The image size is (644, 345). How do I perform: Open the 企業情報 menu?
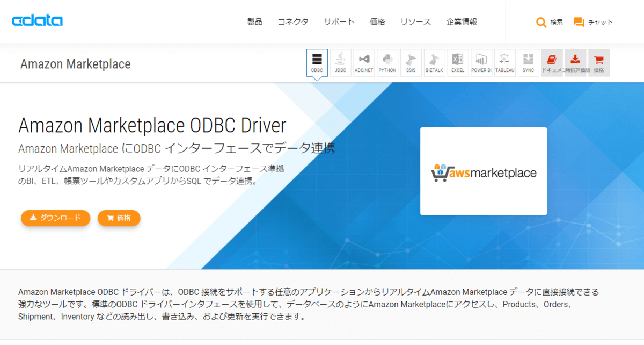462,21
